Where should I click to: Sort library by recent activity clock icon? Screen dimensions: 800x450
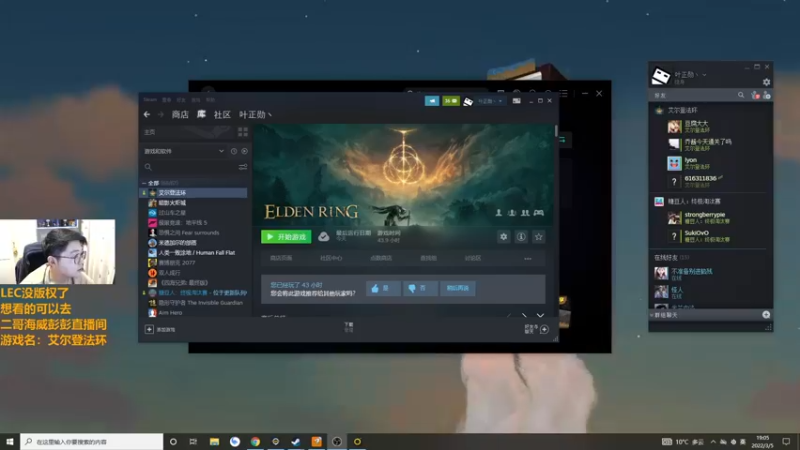tap(234, 151)
